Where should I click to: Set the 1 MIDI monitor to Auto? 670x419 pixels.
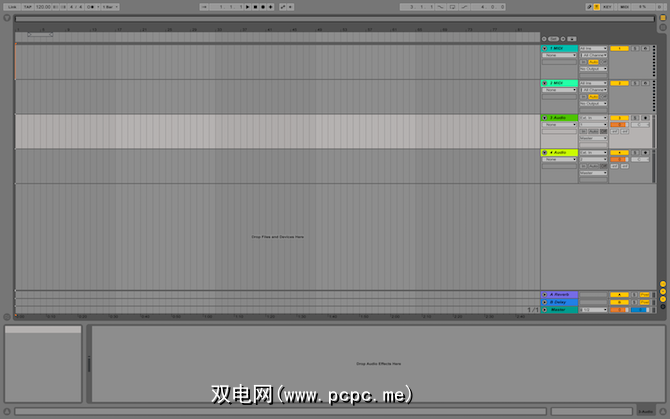[593, 62]
